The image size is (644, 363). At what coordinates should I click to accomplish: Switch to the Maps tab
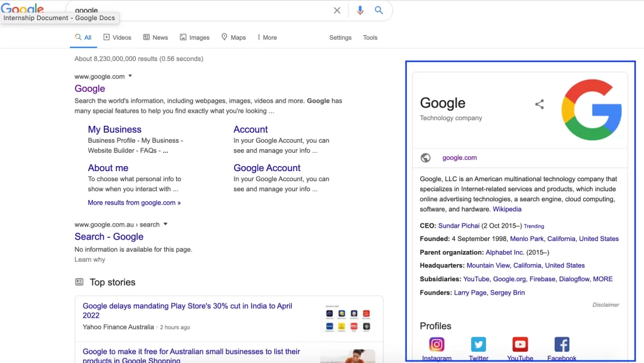(234, 37)
